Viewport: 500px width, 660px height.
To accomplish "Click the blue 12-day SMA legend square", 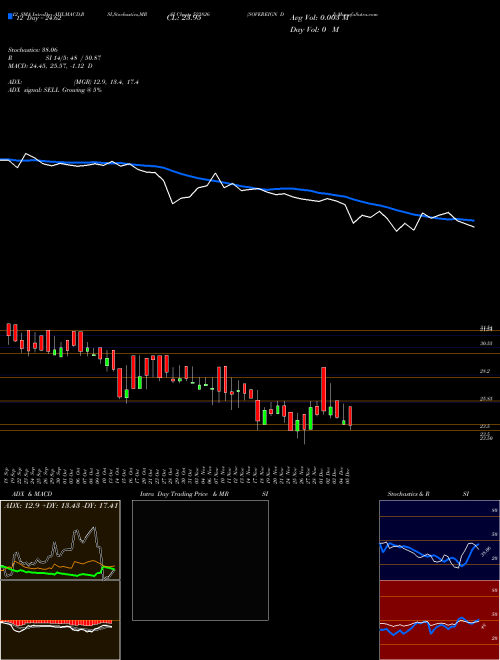I will (x=10, y=17).
